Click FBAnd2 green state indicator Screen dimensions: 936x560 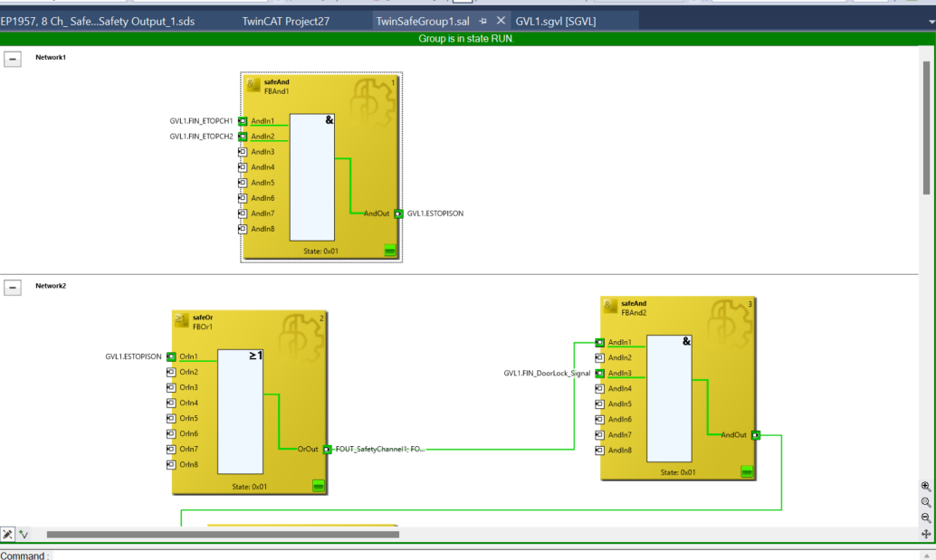tap(747, 471)
